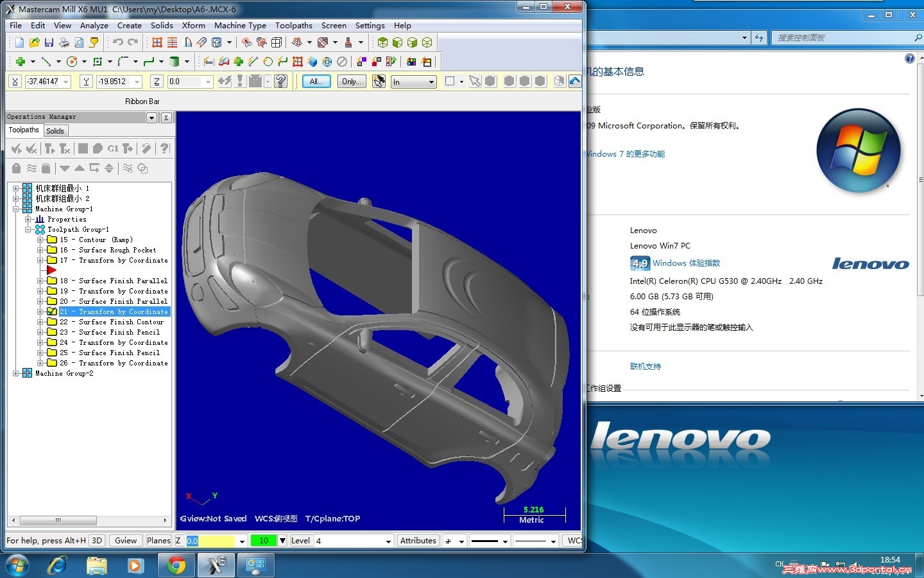
Task: Expand the Machine Group-2 tree node
Action: pos(16,373)
